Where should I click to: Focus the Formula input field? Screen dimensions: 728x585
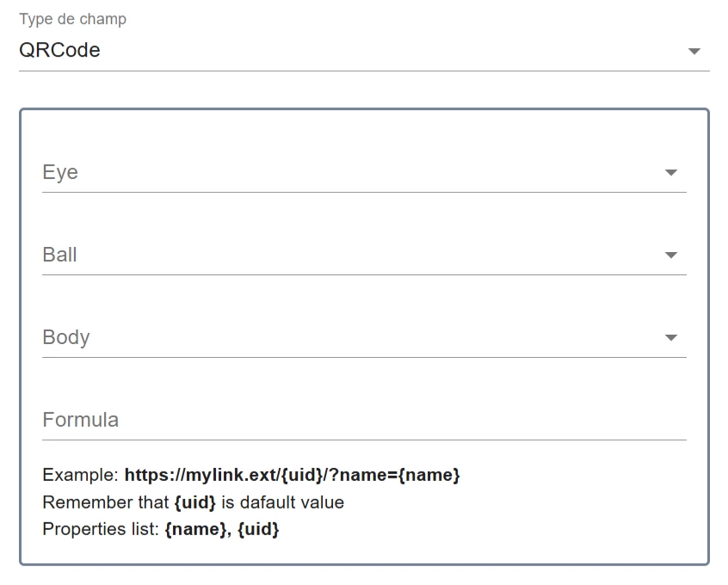364,420
